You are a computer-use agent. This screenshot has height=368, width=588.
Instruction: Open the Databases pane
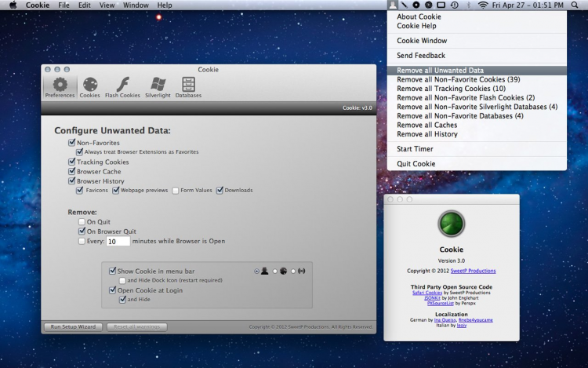(188, 87)
